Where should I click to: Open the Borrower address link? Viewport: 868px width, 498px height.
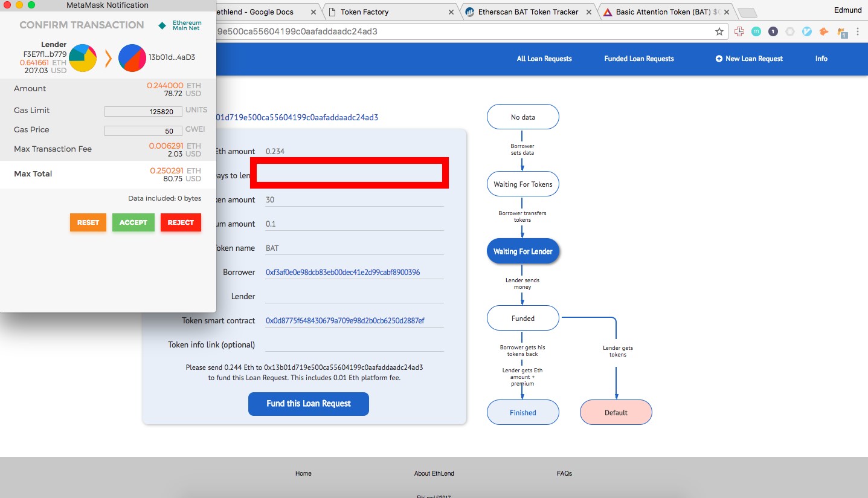point(343,273)
